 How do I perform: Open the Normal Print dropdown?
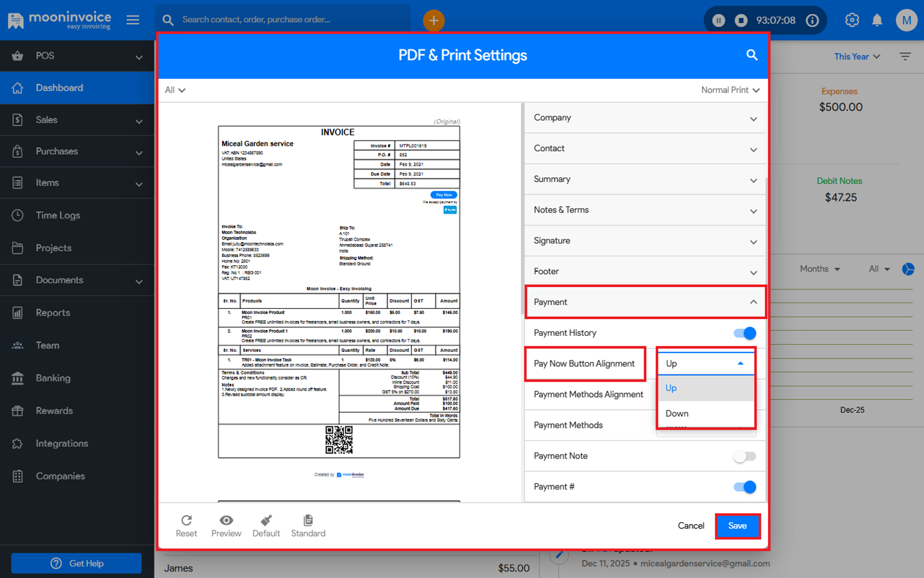[730, 90]
